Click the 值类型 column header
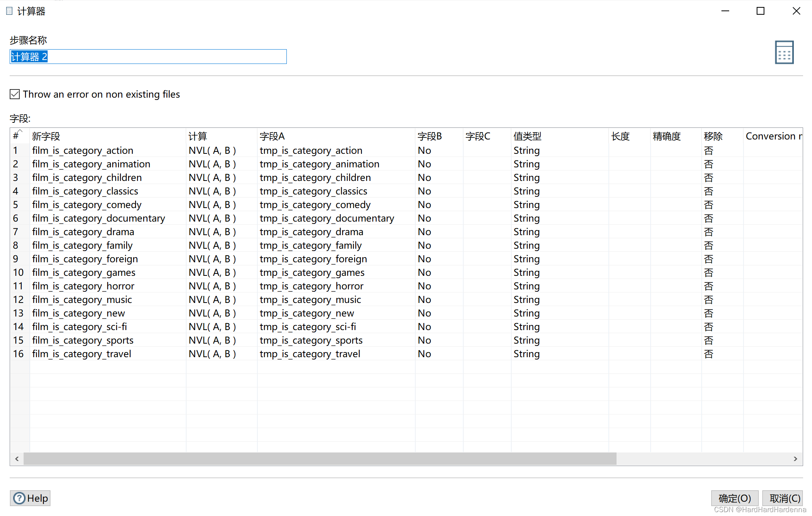This screenshot has width=812, height=516. click(x=560, y=136)
